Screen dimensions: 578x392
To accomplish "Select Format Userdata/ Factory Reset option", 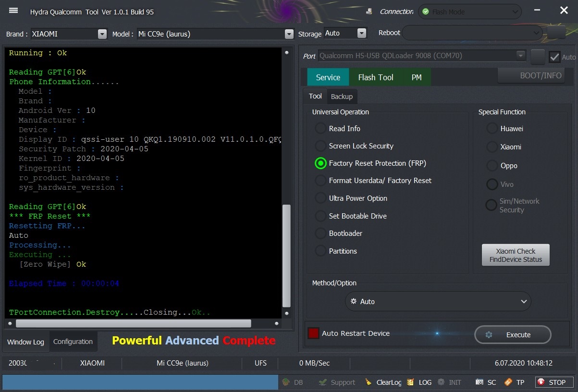I will click(x=320, y=181).
